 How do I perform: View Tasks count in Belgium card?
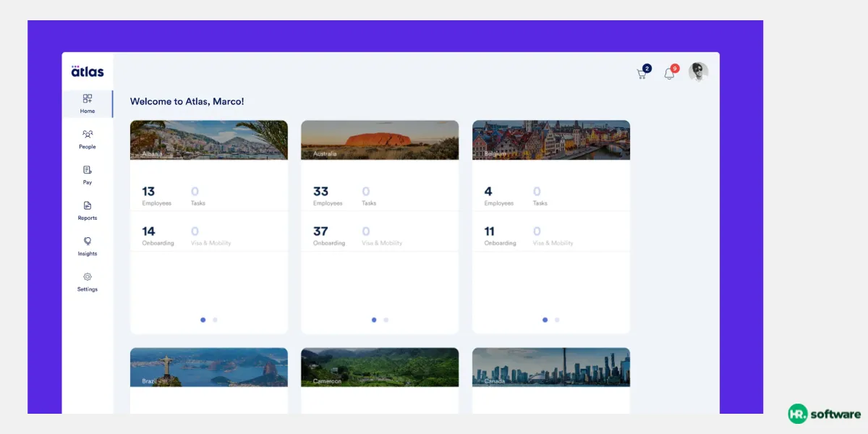coord(540,196)
